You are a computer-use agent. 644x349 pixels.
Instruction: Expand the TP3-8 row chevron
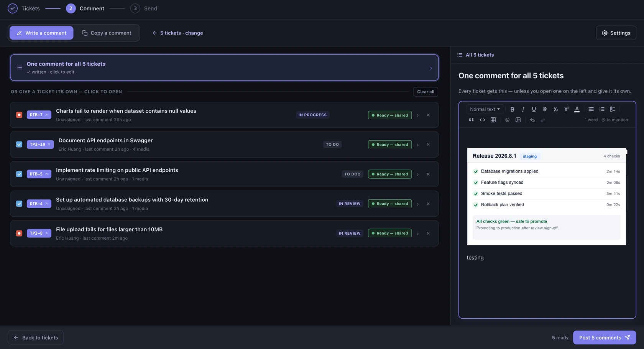[418, 233]
